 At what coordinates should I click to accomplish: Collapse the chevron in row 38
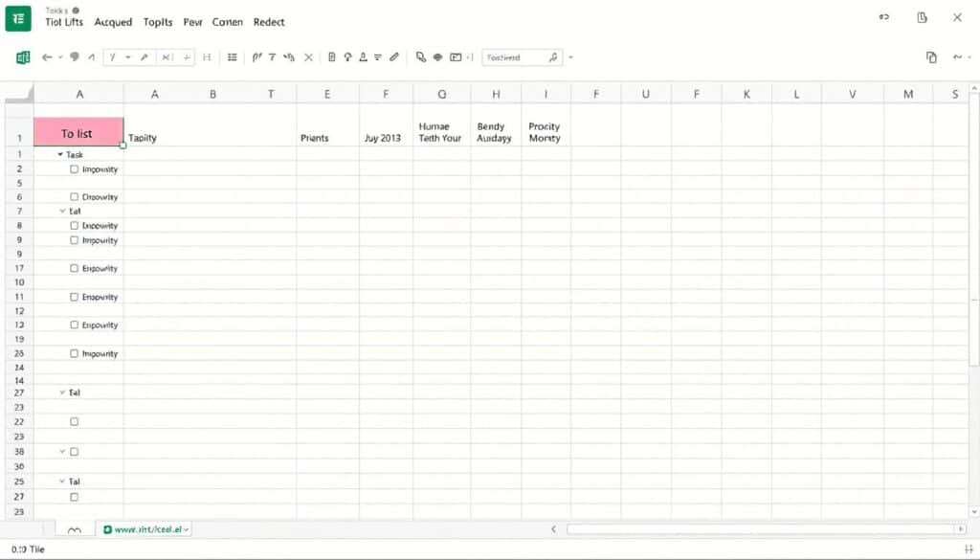point(62,451)
